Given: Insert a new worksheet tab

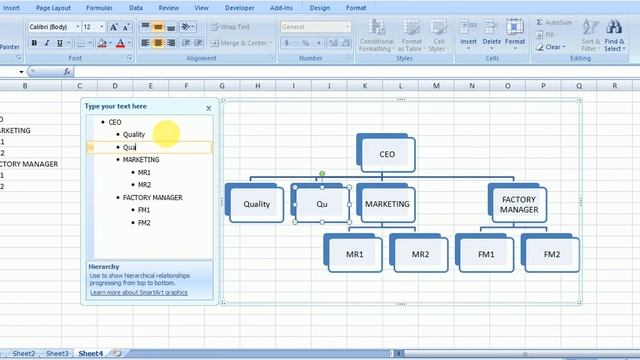Looking at the screenshot, I should [x=118, y=353].
